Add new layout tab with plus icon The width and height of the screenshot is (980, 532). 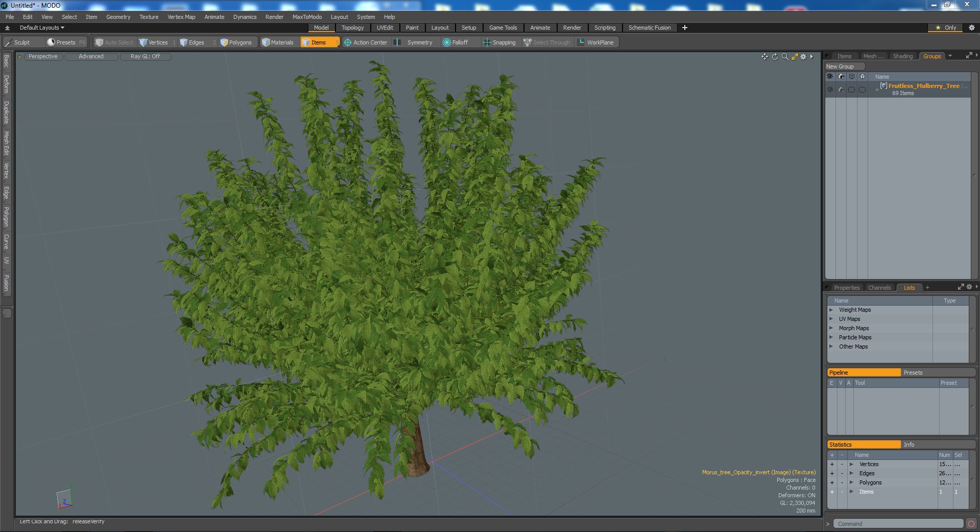[x=685, y=28]
